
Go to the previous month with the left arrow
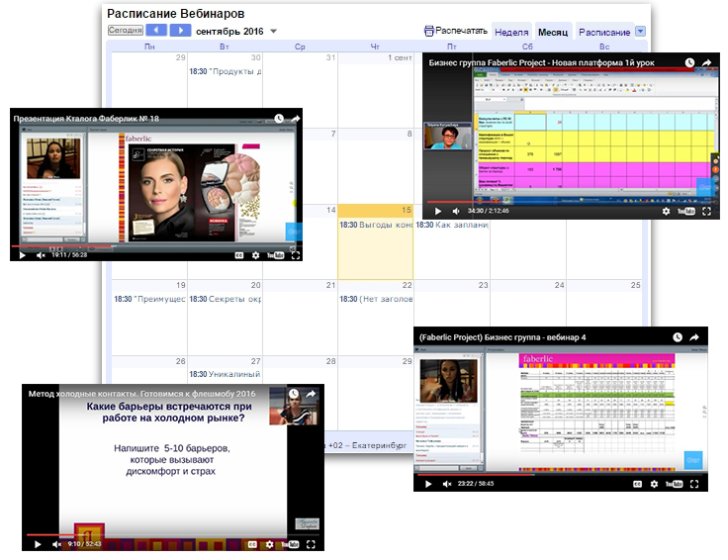(x=156, y=31)
